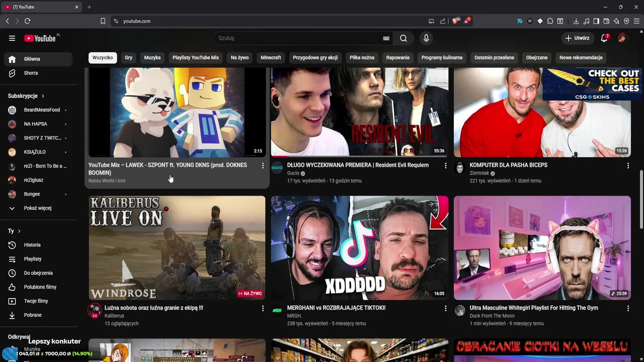Image resolution: width=644 pixels, height=362 pixels.
Task: Open the Kaliberus Windrose live thumbnail
Action: pyautogui.click(x=177, y=248)
